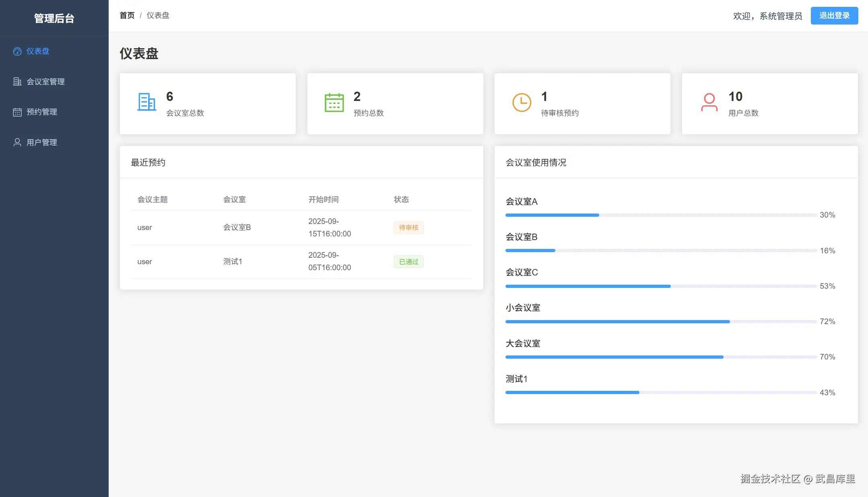
Task: Click the 首页 breadcrumb link
Action: (127, 15)
